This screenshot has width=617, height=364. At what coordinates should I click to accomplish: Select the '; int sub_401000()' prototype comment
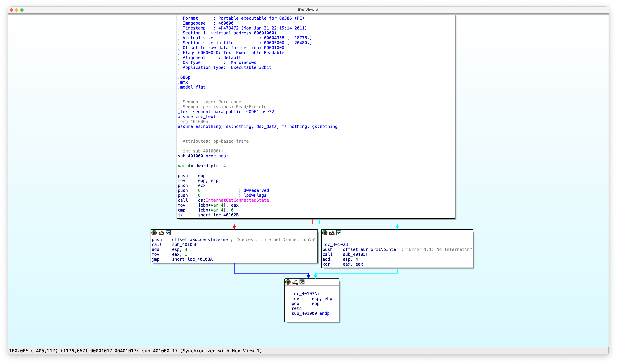pyautogui.click(x=201, y=151)
